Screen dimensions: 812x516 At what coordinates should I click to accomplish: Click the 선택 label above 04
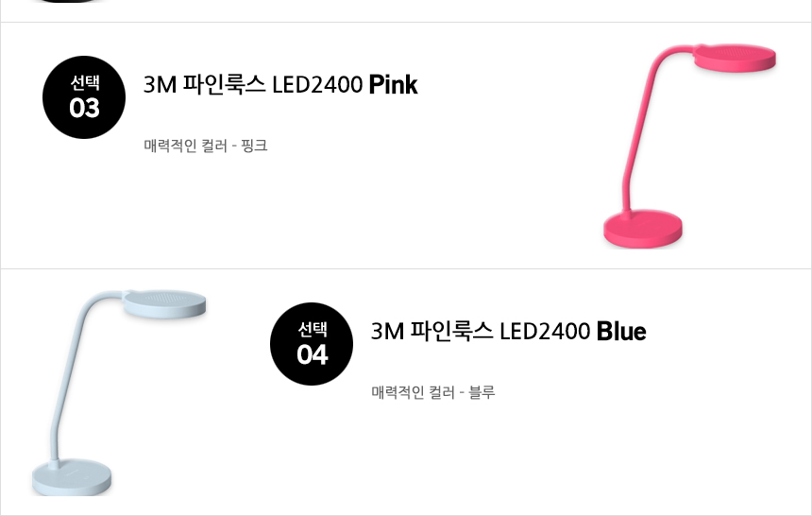(x=313, y=329)
